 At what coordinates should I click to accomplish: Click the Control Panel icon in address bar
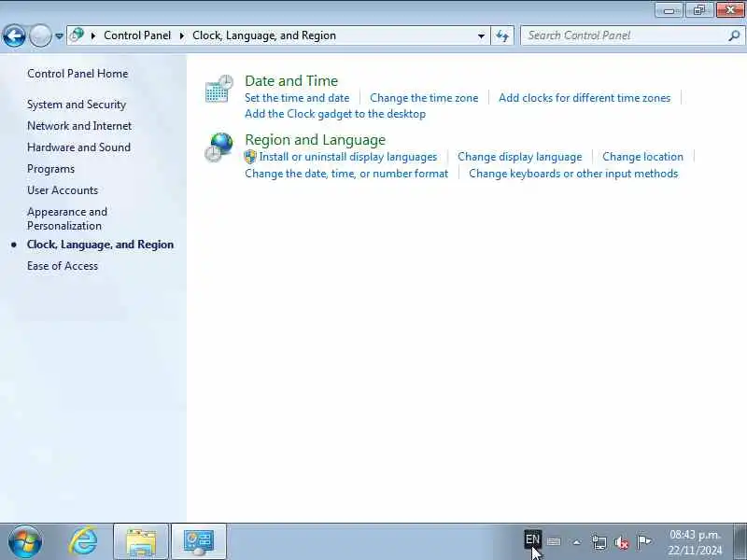coord(77,35)
